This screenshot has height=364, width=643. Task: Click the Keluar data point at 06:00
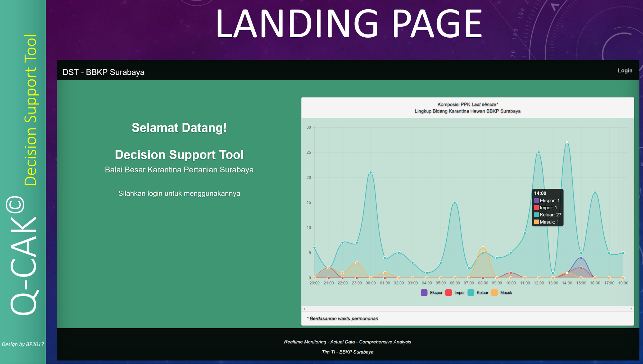(x=455, y=203)
